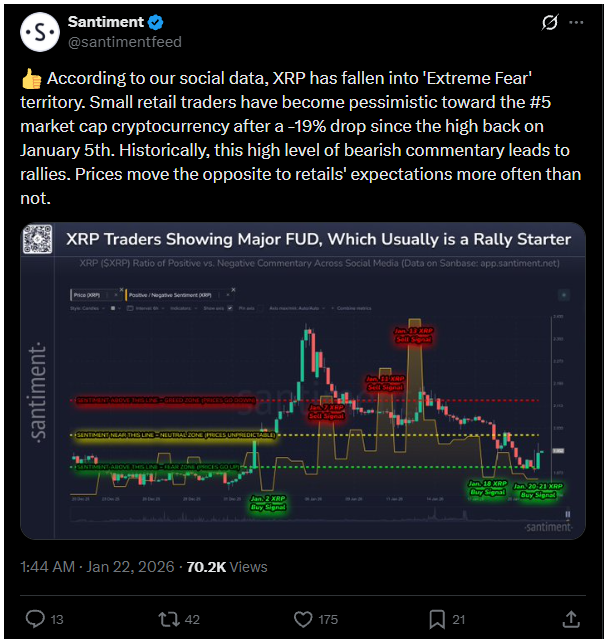The height and width of the screenshot is (643, 608).
Task: Repost the XRP Extreme Fear post
Action: [x=171, y=619]
